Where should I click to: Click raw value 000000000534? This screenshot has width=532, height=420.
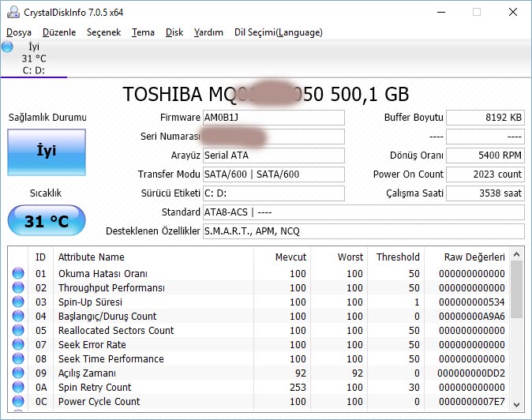[x=471, y=302]
